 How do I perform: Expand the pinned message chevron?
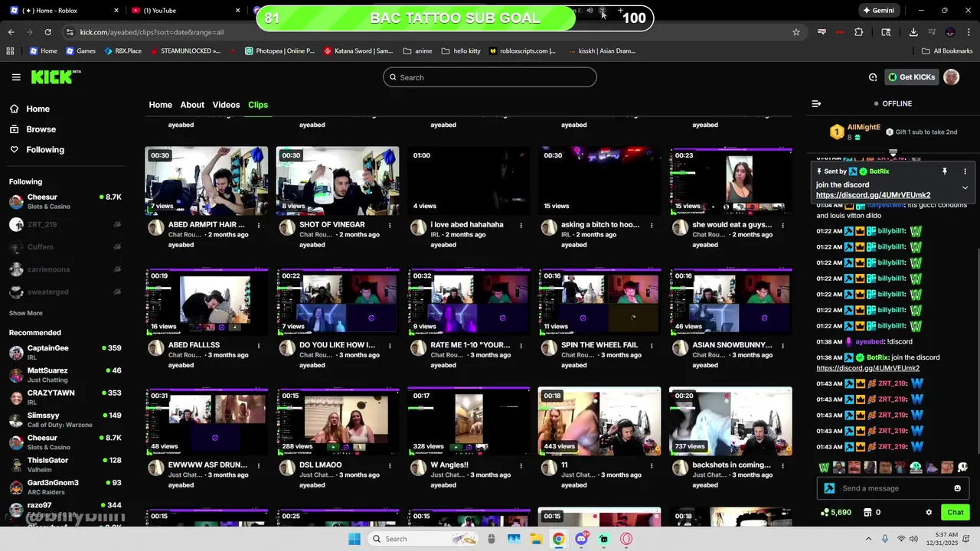tap(965, 188)
